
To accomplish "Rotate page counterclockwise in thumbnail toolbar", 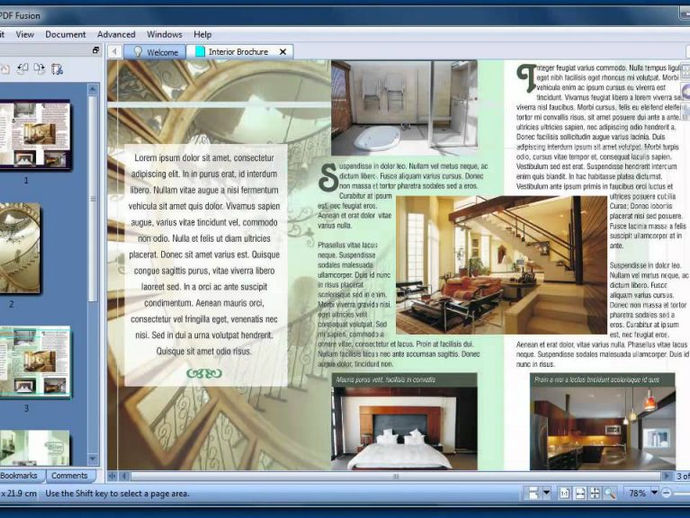I will tap(22, 69).
